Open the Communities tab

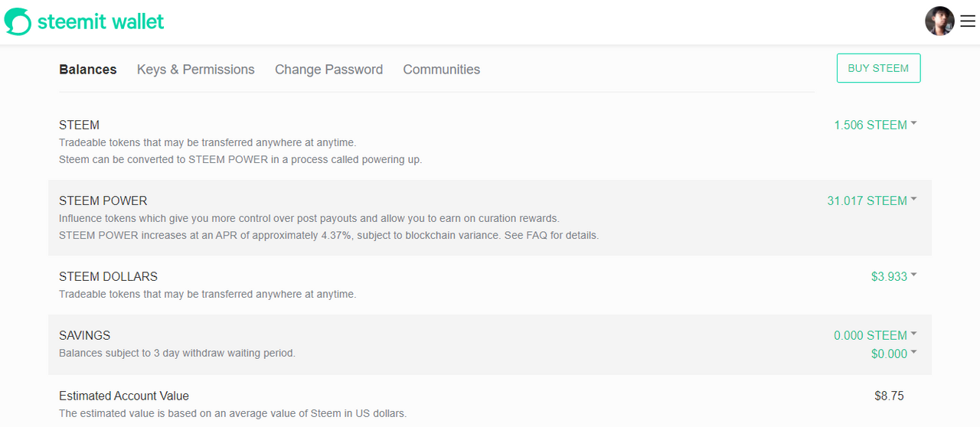[442, 70]
